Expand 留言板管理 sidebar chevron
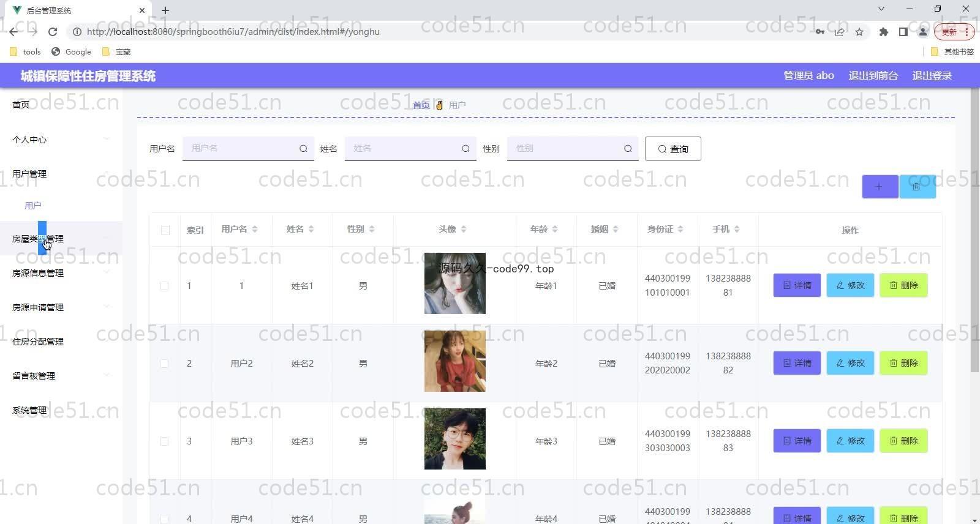This screenshot has width=980, height=524. pyautogui.click(x=107, y=376)
